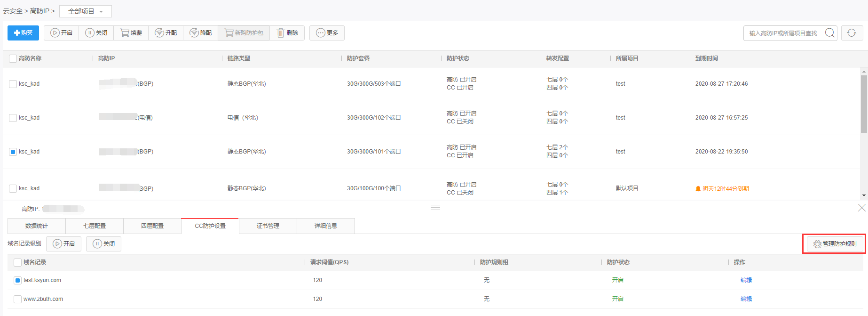Switch to the 四层配置 tab
868x316 pixels.
(152, 226)
